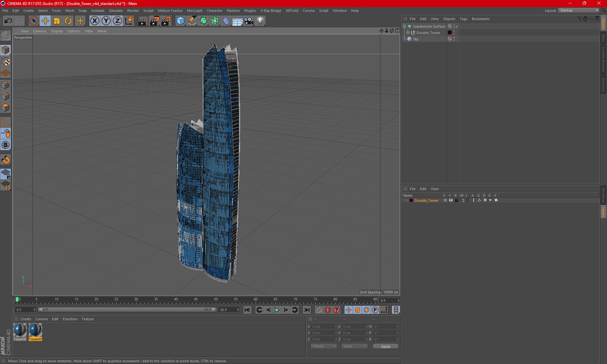607x364 pixels.
Task: Click the record active objects button
Action: [319, 310]
